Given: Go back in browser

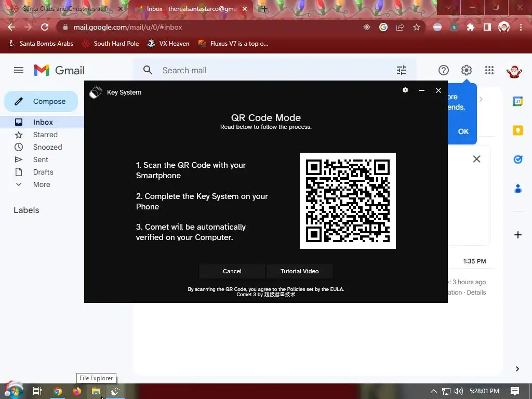Looking at the screenshot, I should click(x=11, y=27).
